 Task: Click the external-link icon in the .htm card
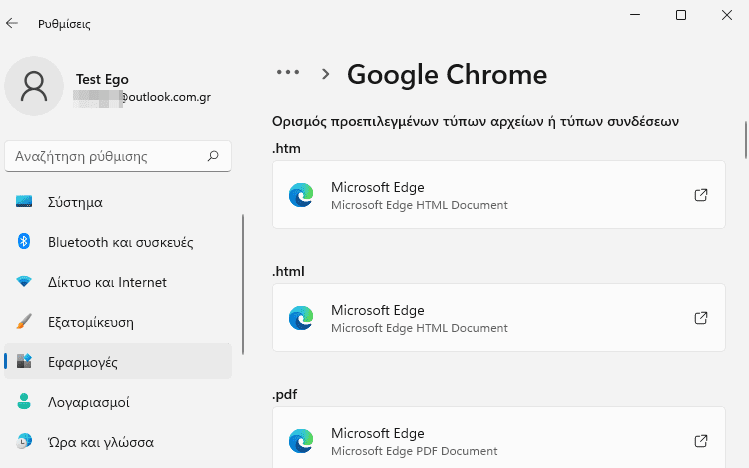point(701,195)
